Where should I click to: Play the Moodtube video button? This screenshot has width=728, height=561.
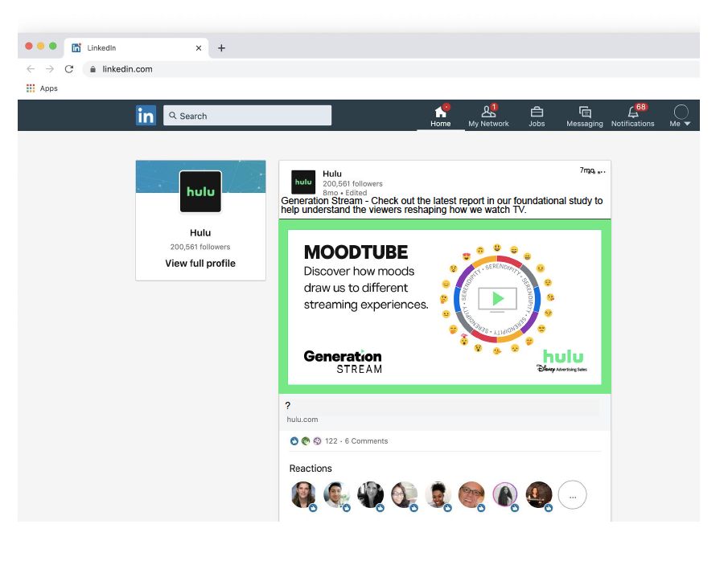pyautogui.click(x=498, y=298)
